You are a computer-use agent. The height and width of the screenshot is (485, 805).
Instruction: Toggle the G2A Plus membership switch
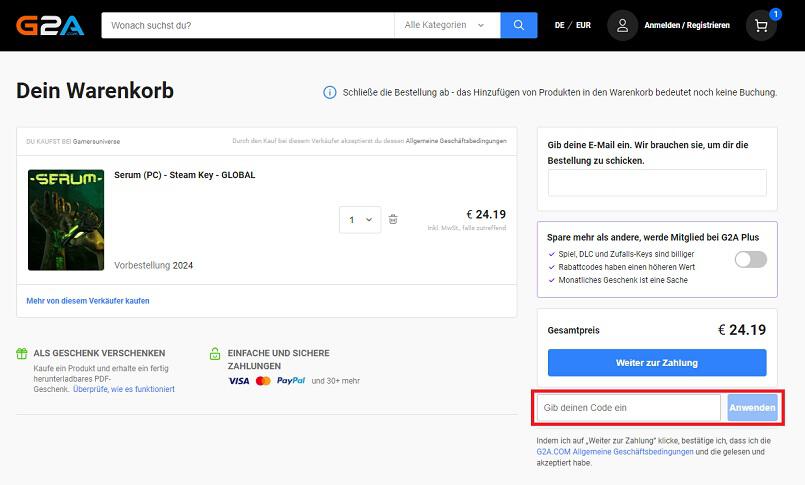tap(751, 260)
